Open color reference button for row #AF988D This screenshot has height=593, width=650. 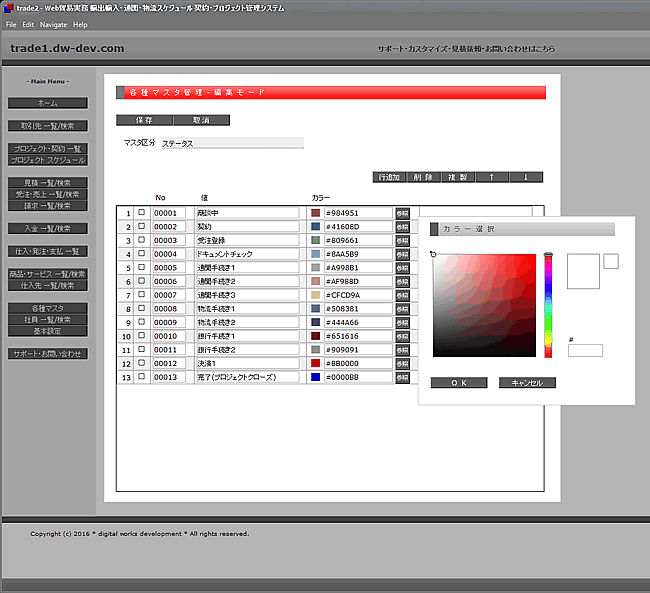(x=402, y=282)
